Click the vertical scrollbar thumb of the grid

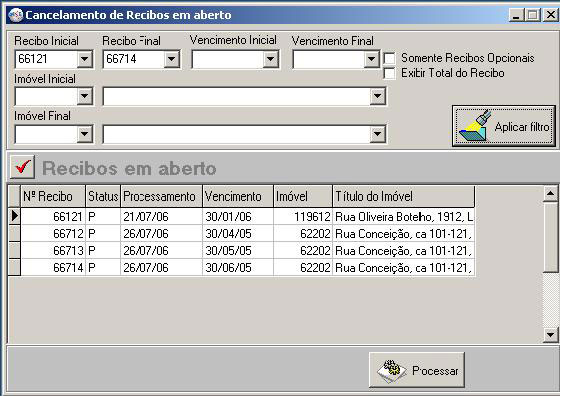coord(550,237)
